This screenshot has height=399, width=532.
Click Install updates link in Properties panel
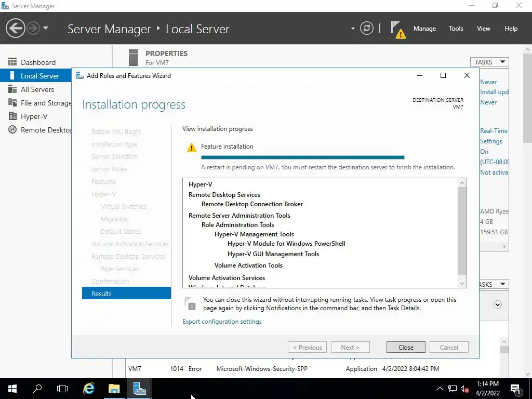(x=494, y=92)
